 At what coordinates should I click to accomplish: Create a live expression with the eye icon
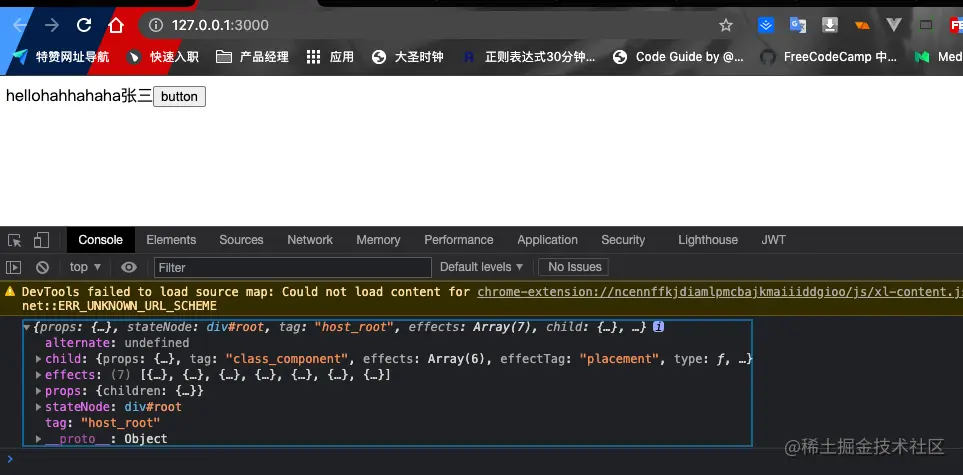[x=128, y=267]
